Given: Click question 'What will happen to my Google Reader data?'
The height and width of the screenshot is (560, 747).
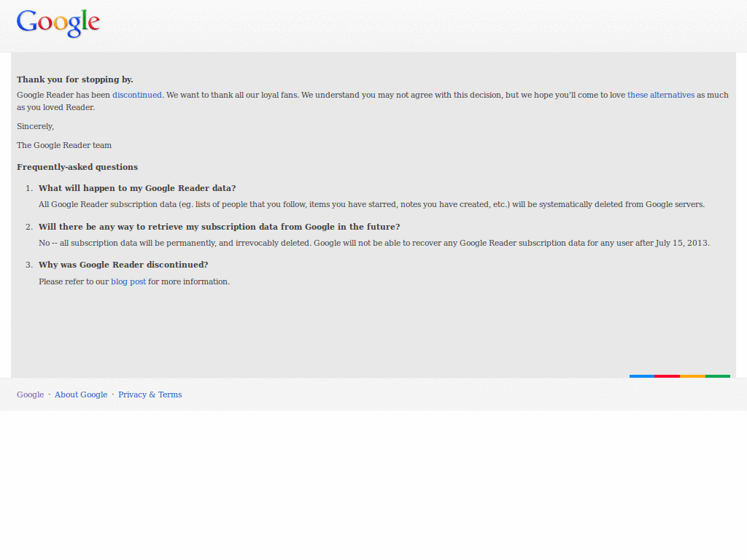Looking at the screenshot, I should tap(137, 188).
